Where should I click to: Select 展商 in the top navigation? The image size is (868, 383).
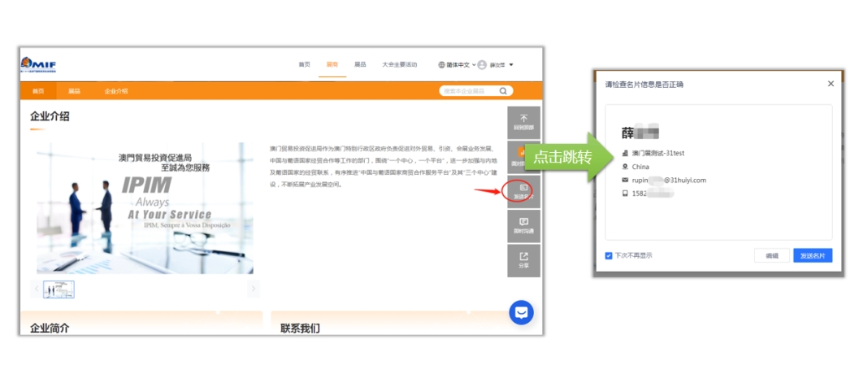click(x=332, y=65)
